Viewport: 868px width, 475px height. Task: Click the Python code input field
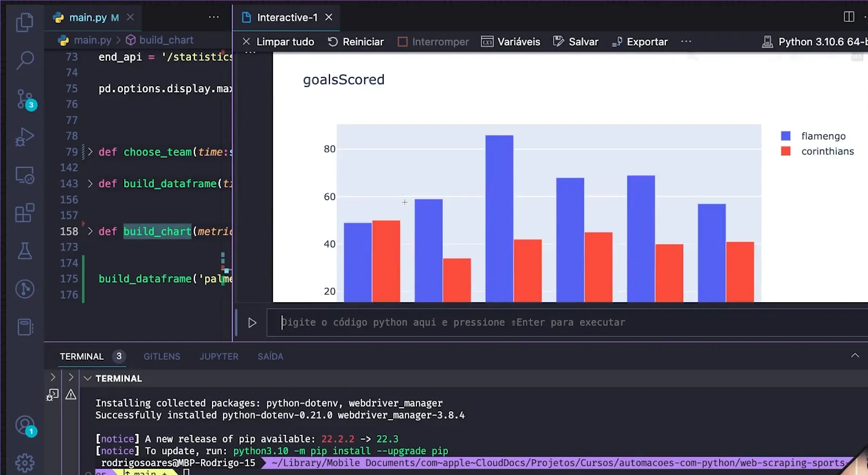470,322
